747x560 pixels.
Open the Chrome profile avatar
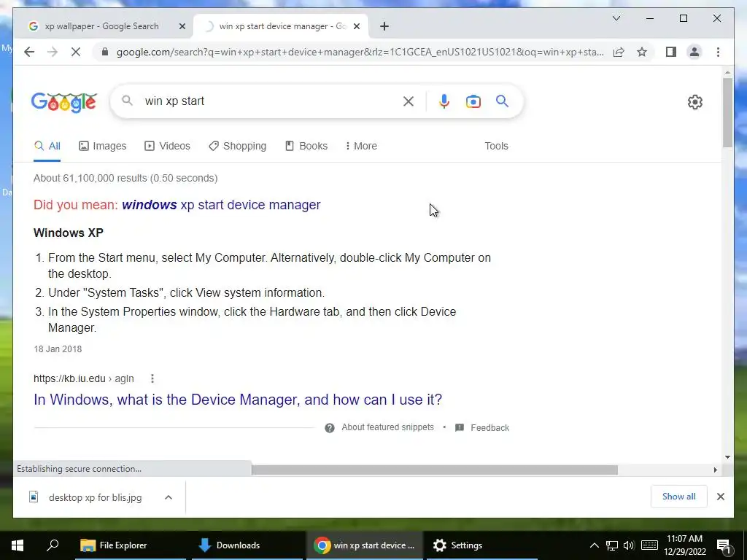694,52
